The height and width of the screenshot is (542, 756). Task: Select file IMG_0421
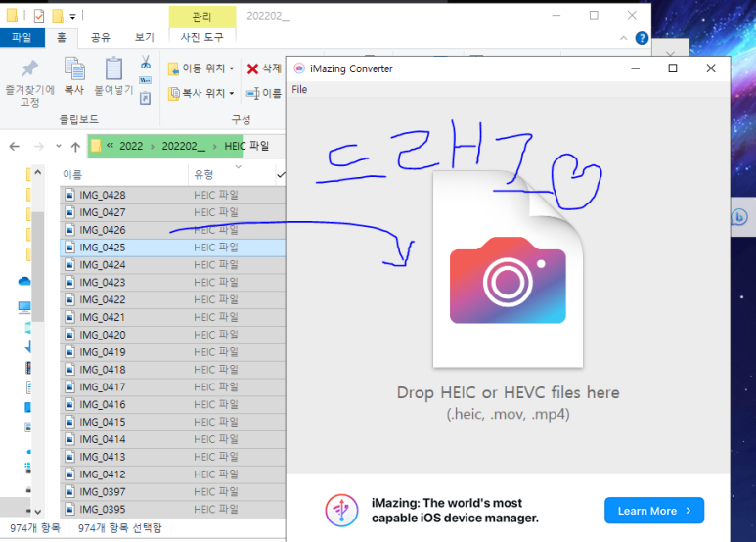tap(173, 317)
